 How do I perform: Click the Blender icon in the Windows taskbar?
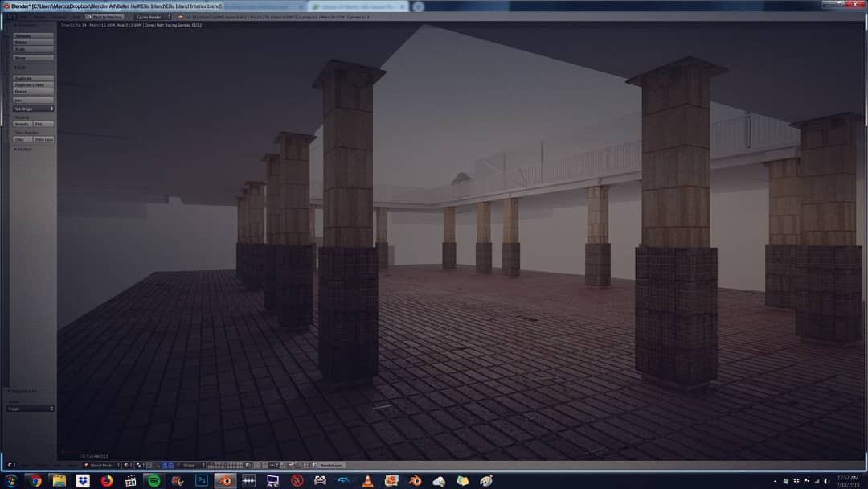click(x=225, y=480)
